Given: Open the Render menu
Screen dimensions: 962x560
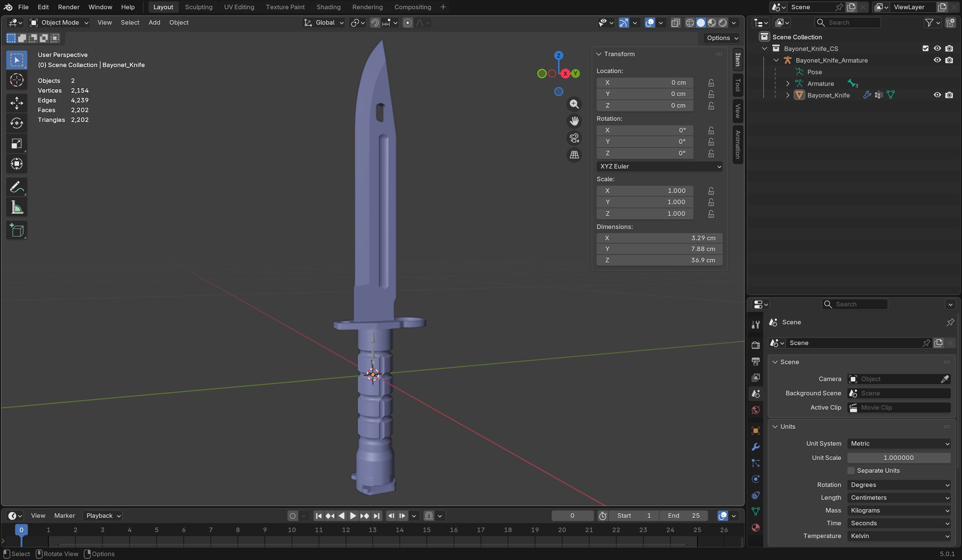Looking at the screenshot, I should pyautogui.click(x=68, y=7).
